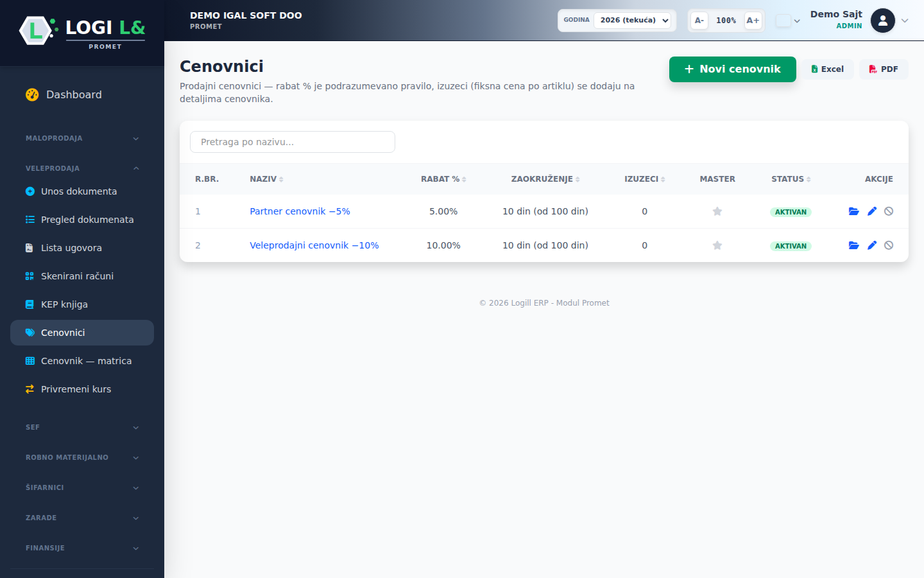Click the Dashboard gauge icon
The width and height of the screenshot is (924, 578).
pyautogui.click(x=32, y=94)
